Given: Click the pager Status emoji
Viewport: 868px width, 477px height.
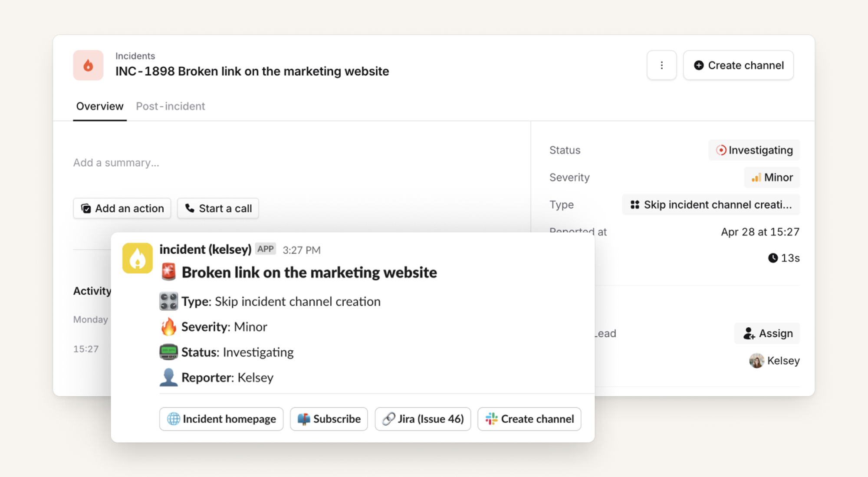Looking at the screenshot, I should pos(168,352).
